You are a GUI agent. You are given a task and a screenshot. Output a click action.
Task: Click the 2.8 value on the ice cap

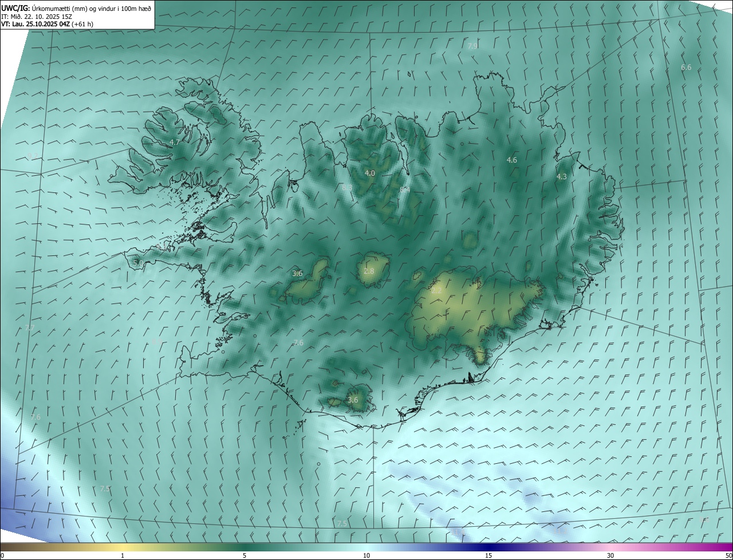(369, 271)
